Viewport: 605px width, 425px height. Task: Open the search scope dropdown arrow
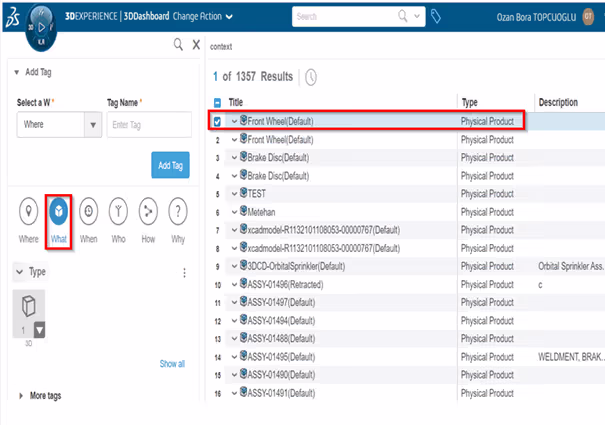click(x=417, y=16)
